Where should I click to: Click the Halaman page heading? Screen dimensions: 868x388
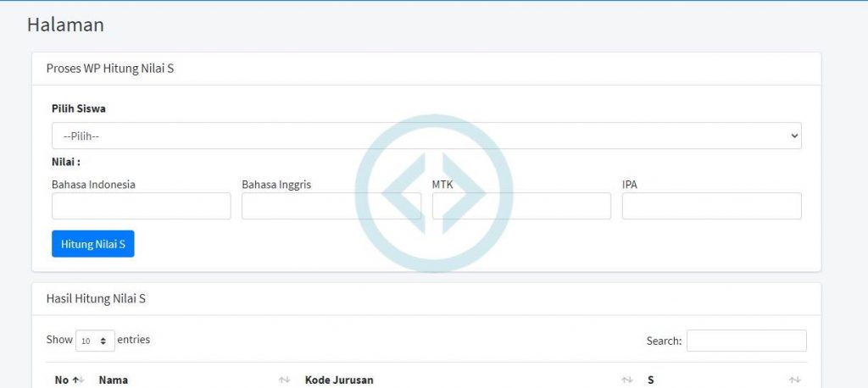[65, 25]
